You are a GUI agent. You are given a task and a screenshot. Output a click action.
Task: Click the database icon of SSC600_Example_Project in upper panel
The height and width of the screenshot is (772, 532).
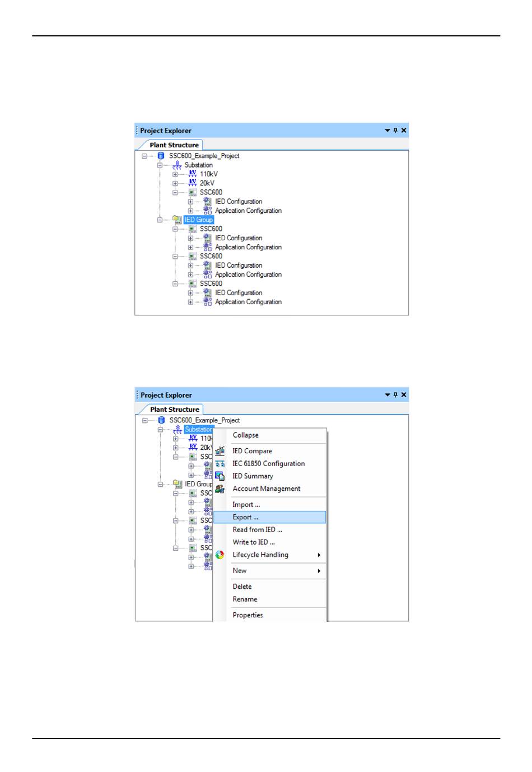click(161, 156)
